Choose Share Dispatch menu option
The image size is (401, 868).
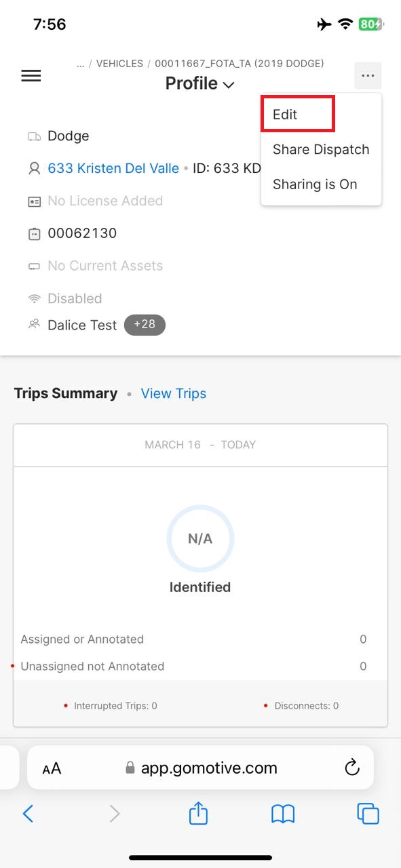321,150
